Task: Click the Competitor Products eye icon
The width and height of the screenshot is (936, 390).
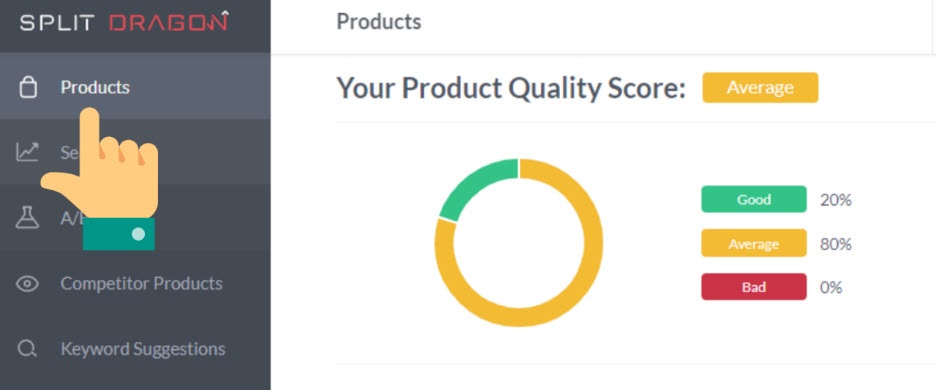Action: click(27, 283)
